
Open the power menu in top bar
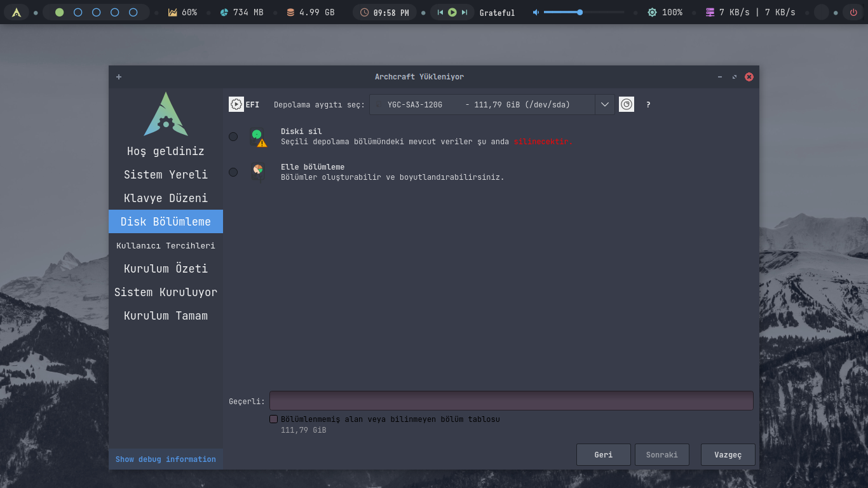pos(853,12)
